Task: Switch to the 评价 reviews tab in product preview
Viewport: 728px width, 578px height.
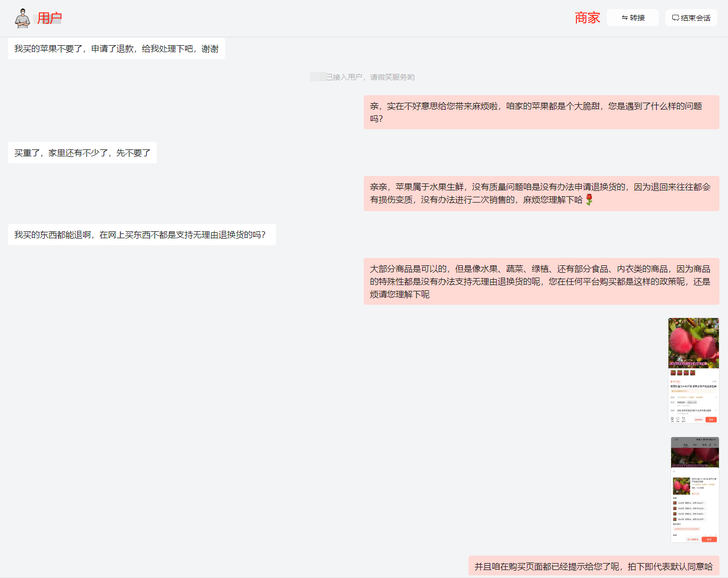Action: [695, 445]
